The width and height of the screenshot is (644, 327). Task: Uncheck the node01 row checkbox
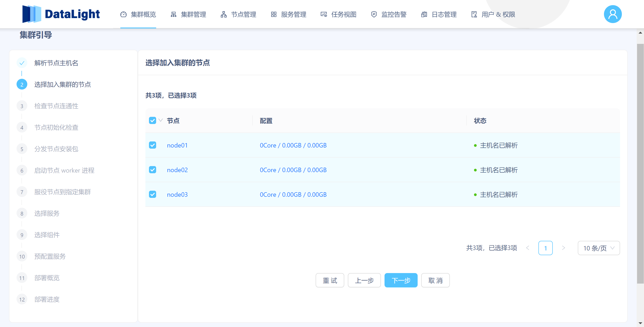[153, 145]
